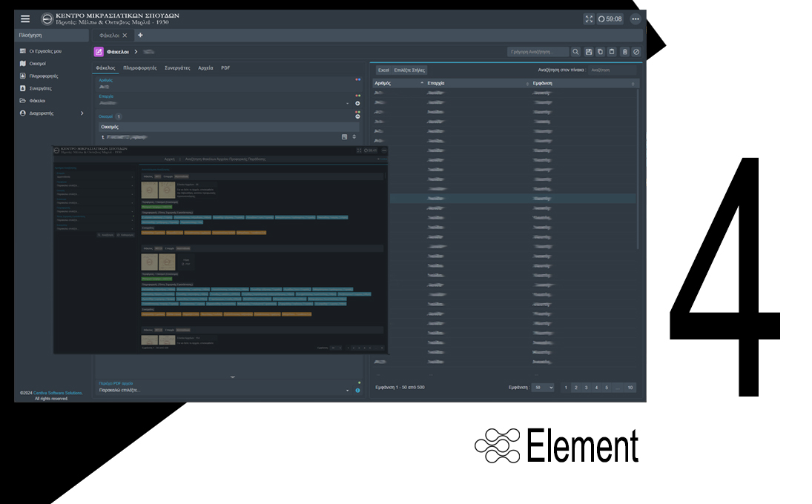Click the copy record icon

[x=600, y=52]
